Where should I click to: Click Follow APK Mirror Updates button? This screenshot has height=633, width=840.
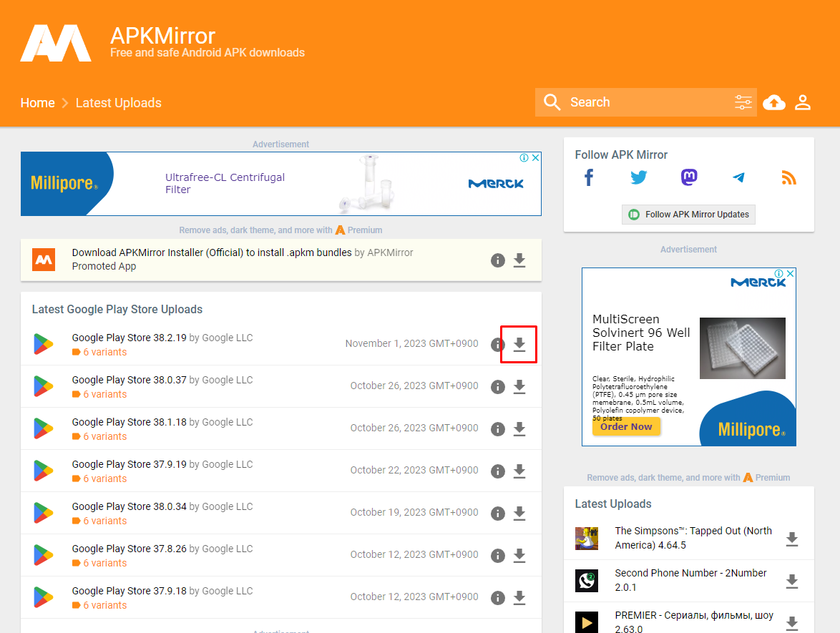(x=688, y=214)
